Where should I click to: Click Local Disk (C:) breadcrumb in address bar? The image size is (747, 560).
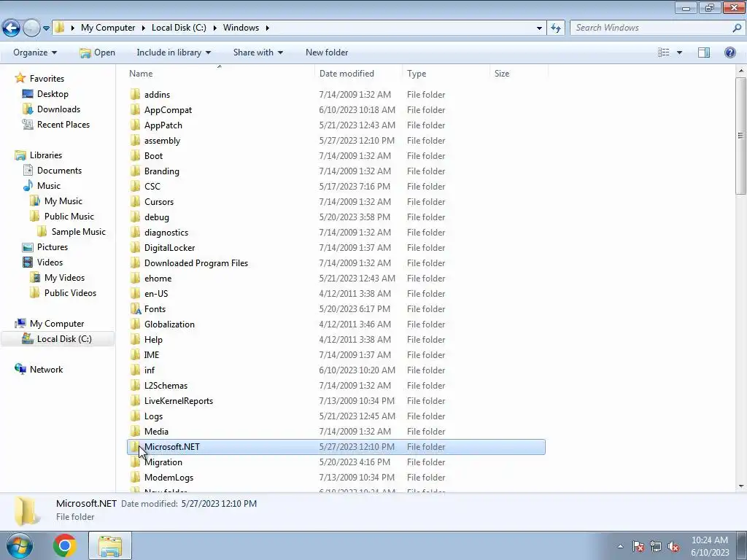[x=179, y=28]
